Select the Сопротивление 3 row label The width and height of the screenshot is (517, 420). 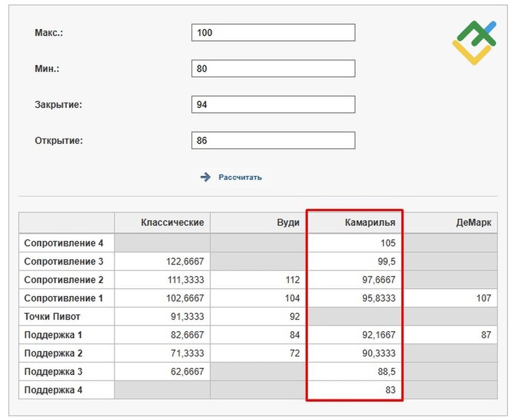tap(64, 261)
